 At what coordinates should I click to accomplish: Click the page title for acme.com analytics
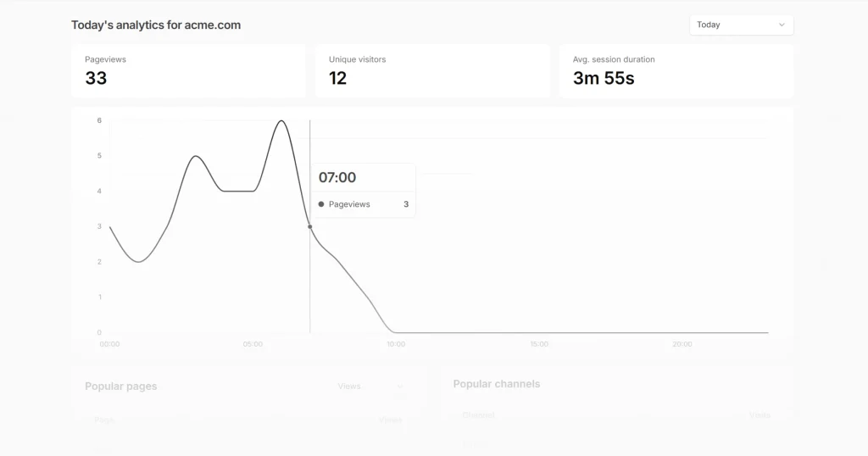coord(156,25)
